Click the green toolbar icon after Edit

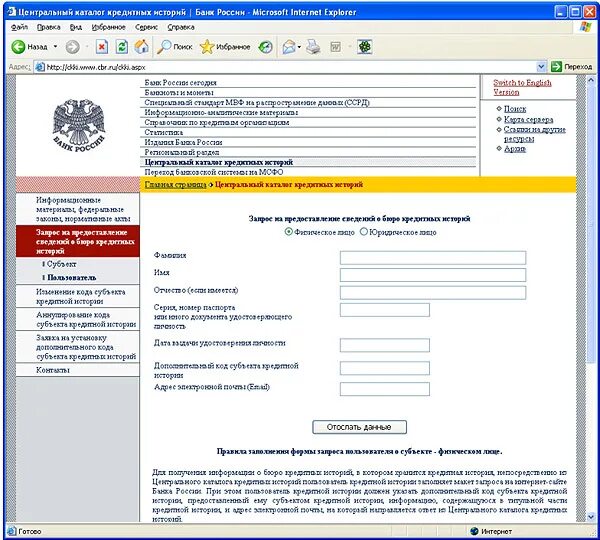coord(365,47)
